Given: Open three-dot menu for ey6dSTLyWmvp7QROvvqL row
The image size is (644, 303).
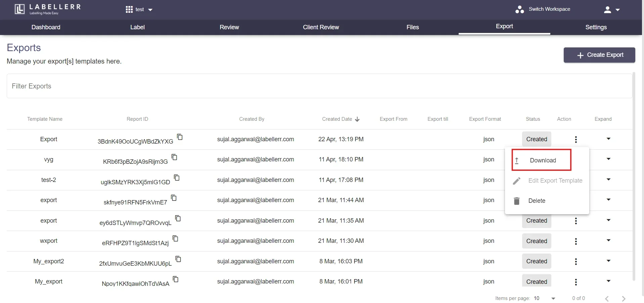Looking at the screenshot, I should click(576, 221).
